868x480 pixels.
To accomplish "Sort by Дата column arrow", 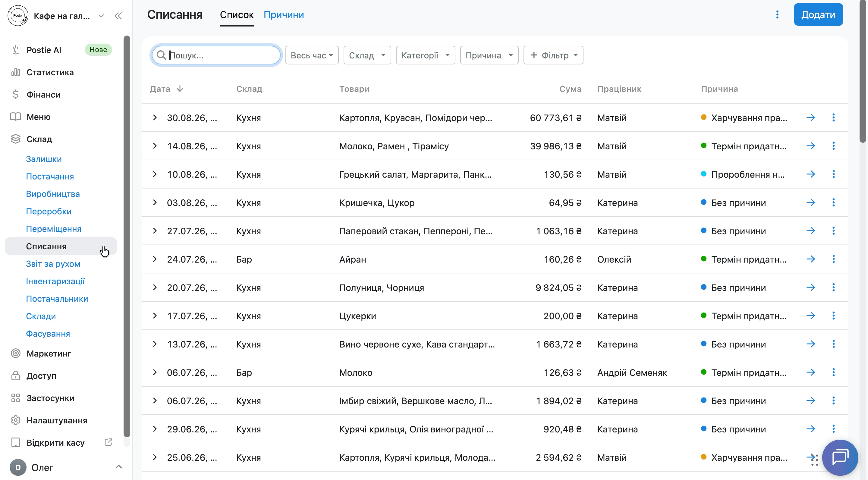I will (x=180, y=89).
